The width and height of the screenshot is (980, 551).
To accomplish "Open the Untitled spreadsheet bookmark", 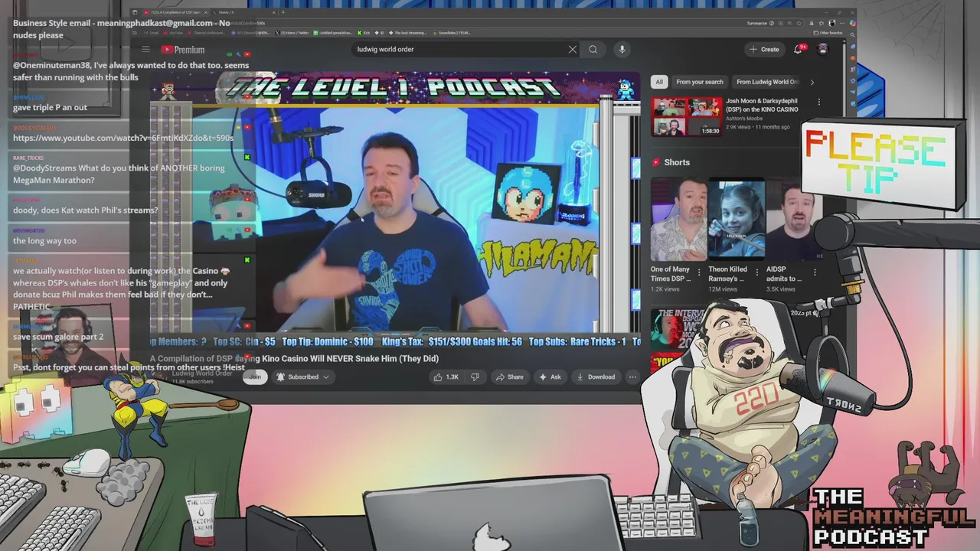I will 332,33.
